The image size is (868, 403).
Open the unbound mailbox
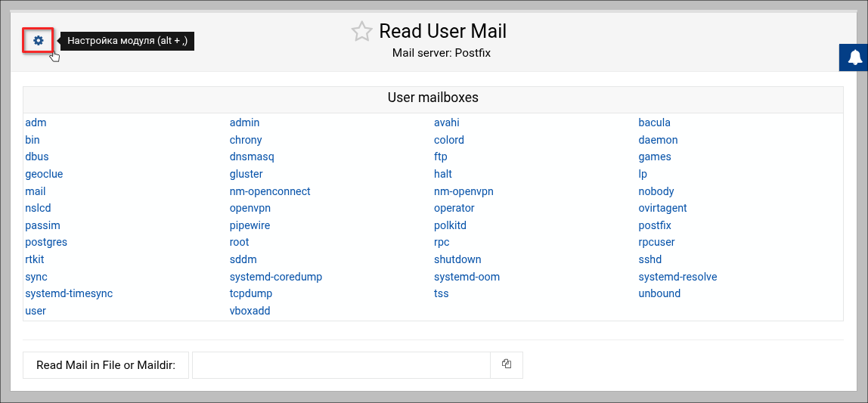(x=659, y=293)
